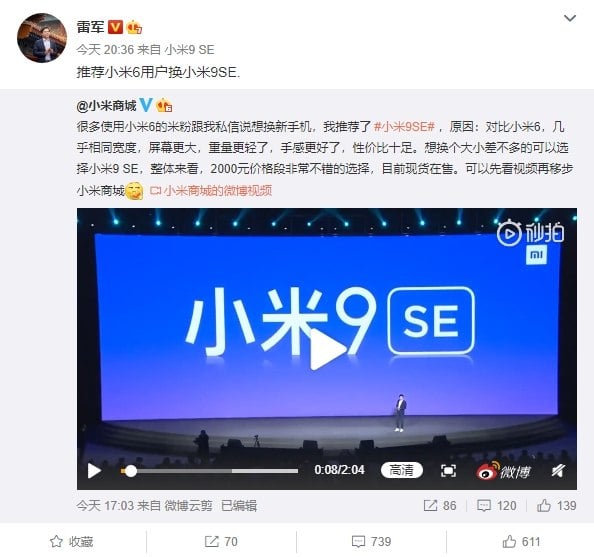Switch video quality with the 高清 button

coord(402,470)
